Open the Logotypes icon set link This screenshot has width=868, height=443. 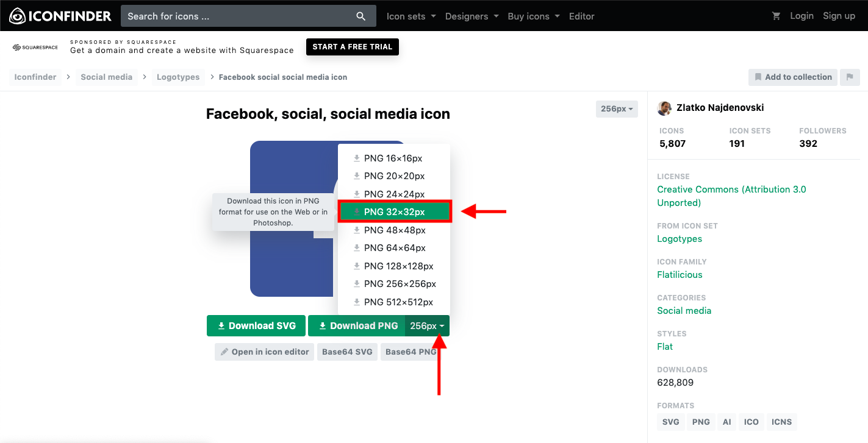click(679, 238)
